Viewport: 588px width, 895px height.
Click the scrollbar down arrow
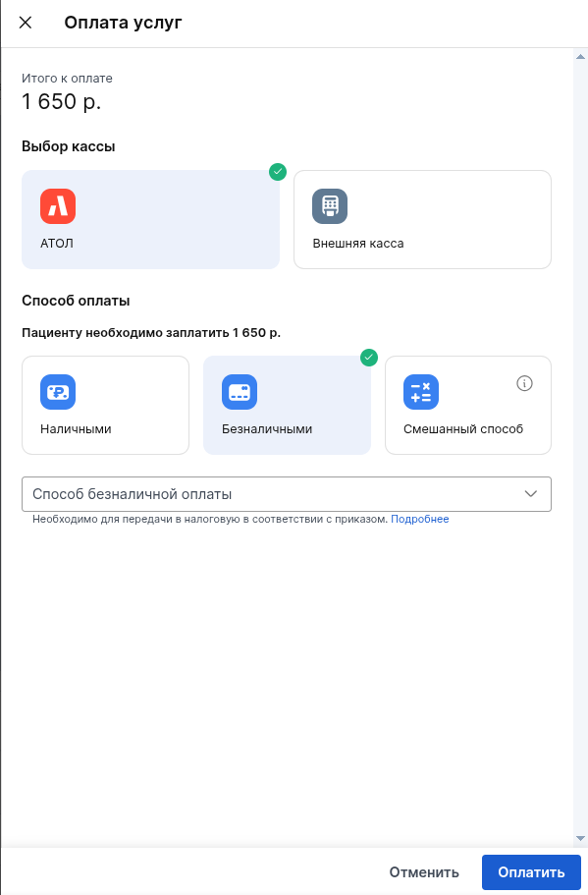click(580, 838)
